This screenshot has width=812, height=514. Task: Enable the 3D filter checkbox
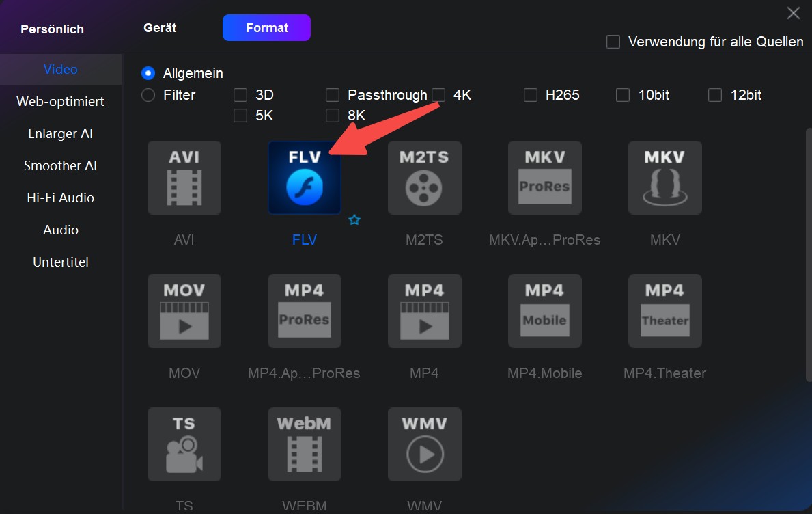(x=240, y=95)
